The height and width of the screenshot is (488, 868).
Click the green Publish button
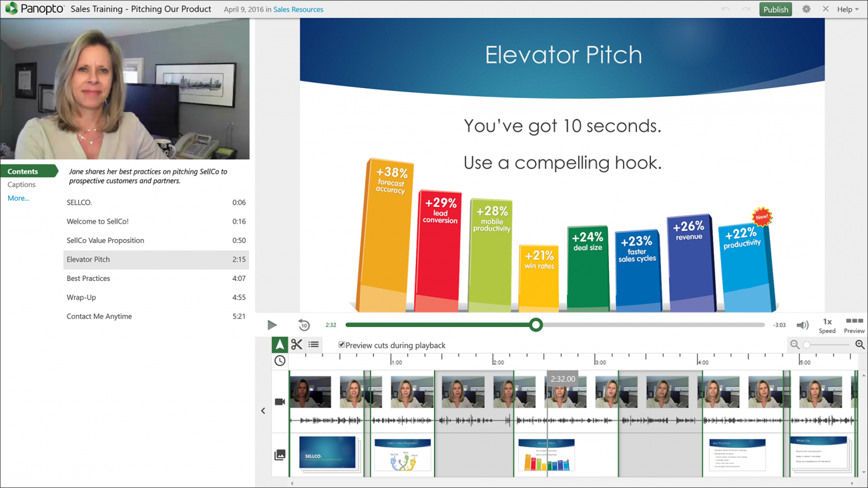pos(775,9)
